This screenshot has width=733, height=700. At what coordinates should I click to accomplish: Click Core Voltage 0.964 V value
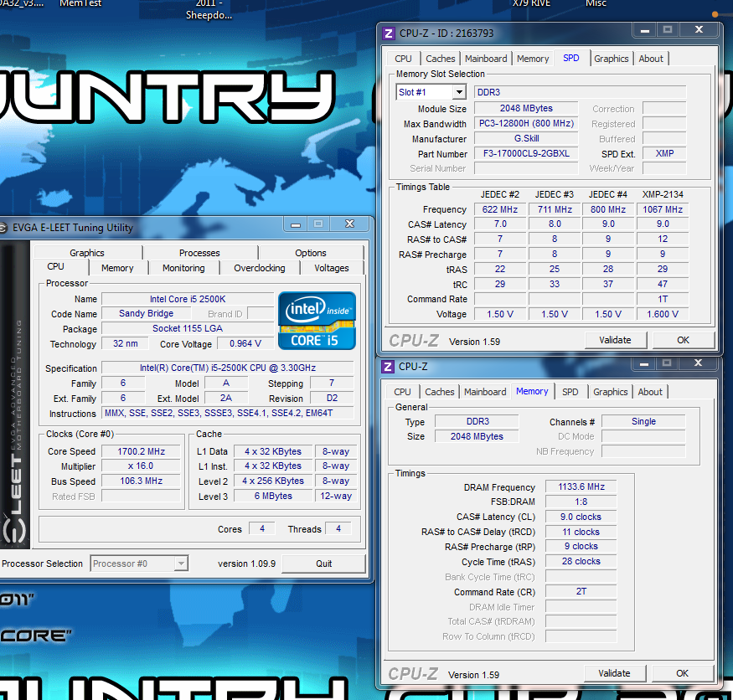click(245, 344)
